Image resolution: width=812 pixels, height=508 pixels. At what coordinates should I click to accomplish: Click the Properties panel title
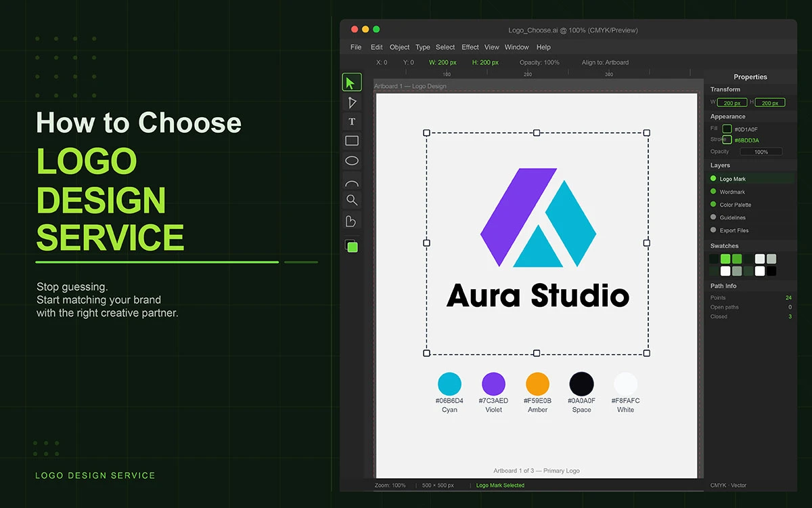(x=750, y=77)
